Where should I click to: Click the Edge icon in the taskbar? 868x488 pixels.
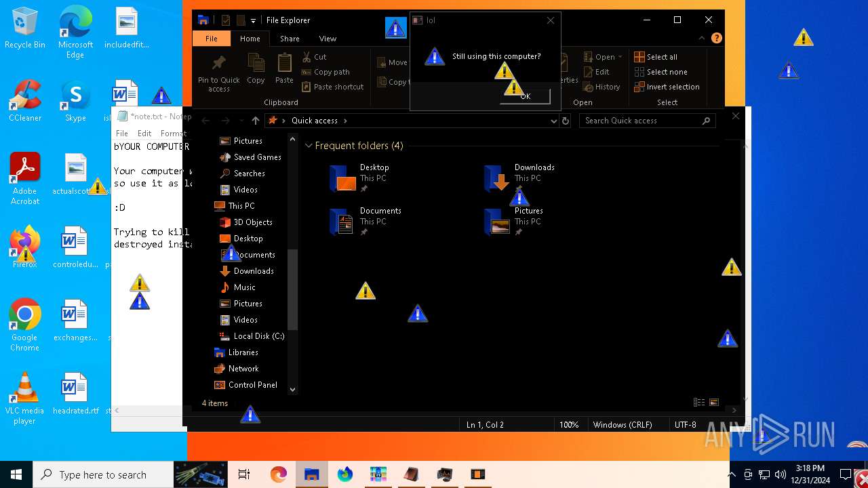click(x=279, y=474)
